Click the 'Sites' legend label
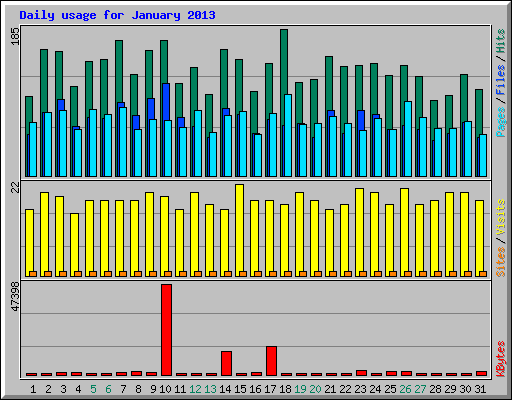The width and height of the screenshot is (512, 400). click(x=501, y=262)
